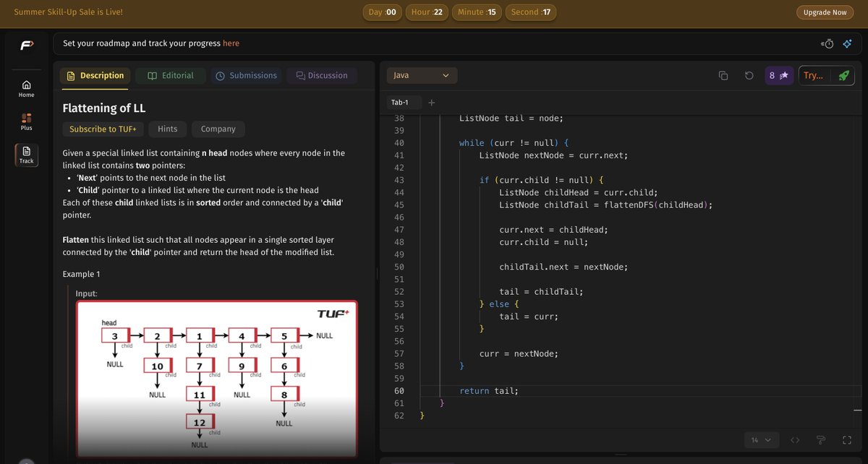
Task: Follow the roadmap 'here' link
Action: (231, 43)
